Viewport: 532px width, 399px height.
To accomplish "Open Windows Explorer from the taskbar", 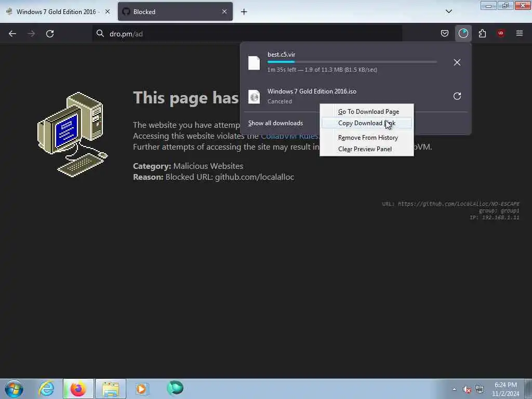I will (x=111, y=389).
